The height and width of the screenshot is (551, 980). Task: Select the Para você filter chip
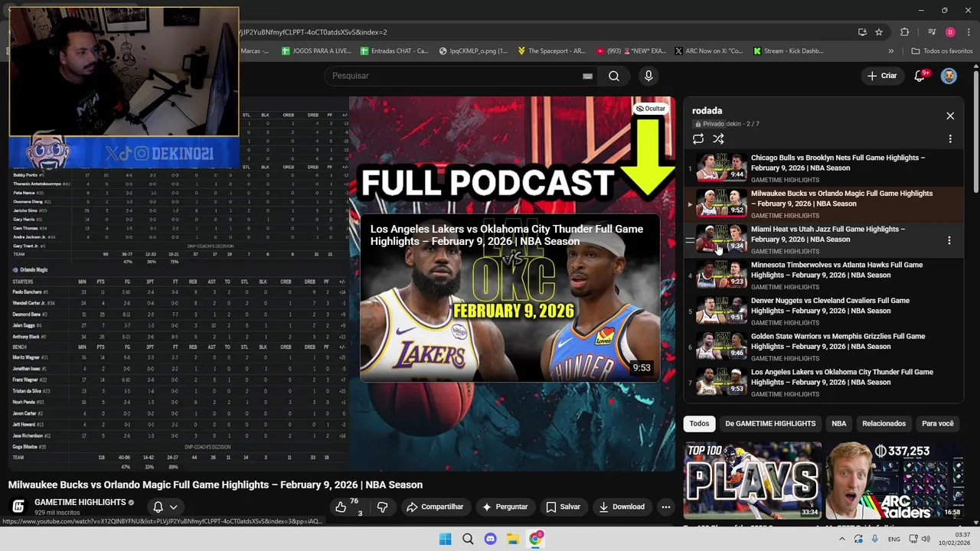(938, 423)
